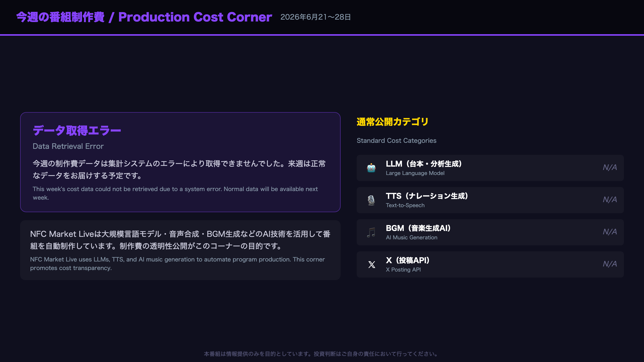This screenshot has height=362, width=644.
Task: Click the N/A value for BGM
Action: click(610, 232)
